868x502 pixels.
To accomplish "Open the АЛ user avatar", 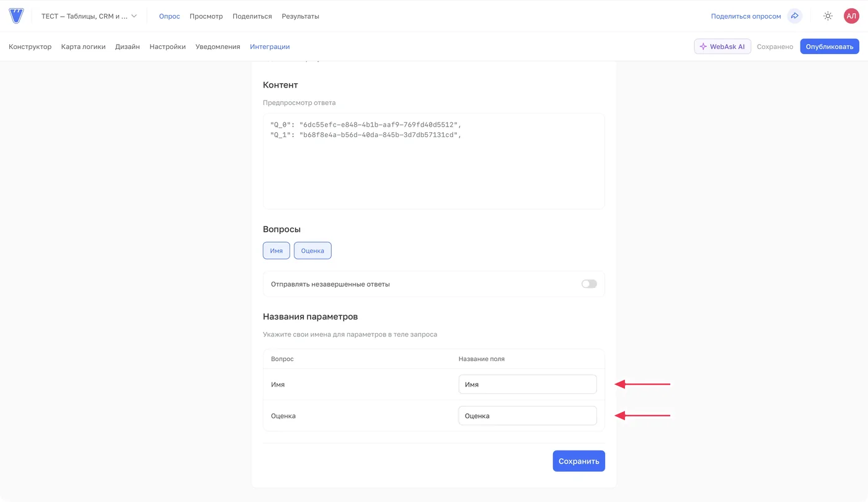I will point(851,16).
